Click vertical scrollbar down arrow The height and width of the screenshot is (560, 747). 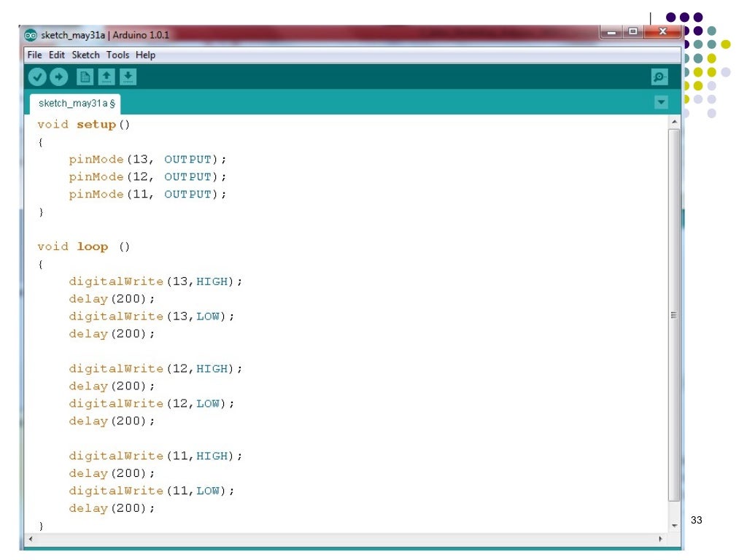tap(674, 526)
